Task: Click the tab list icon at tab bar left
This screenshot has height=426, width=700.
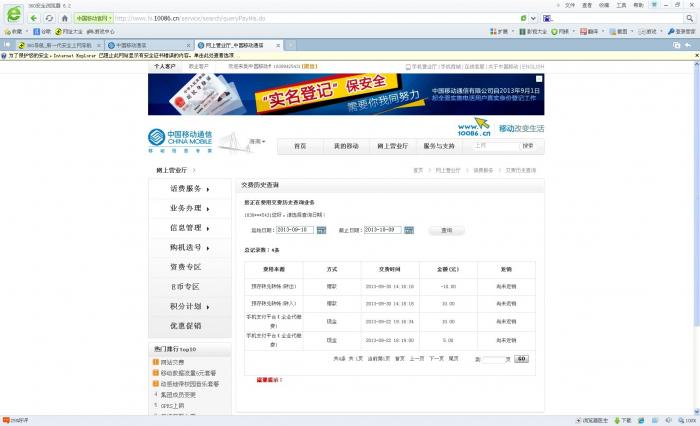Action: point(8,45)
